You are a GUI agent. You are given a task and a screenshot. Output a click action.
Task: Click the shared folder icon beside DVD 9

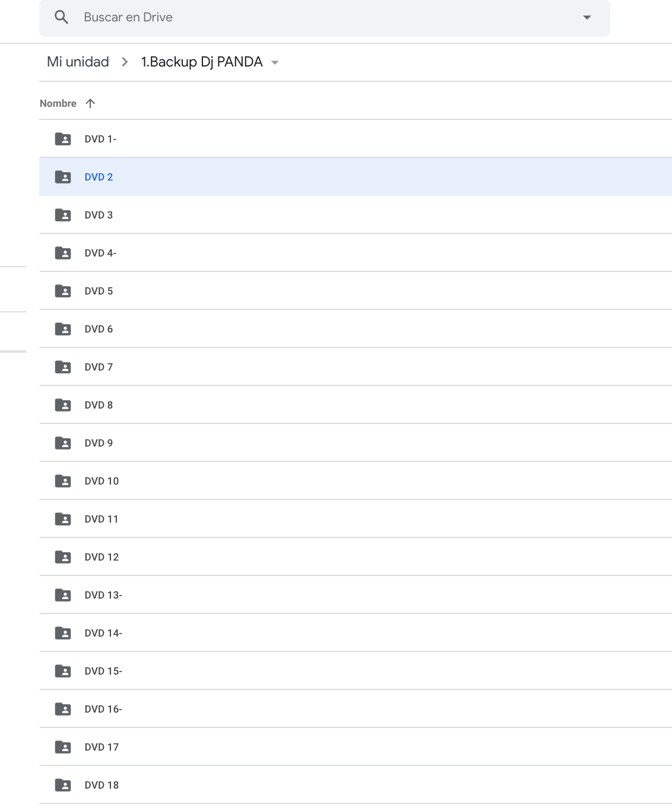62,442
